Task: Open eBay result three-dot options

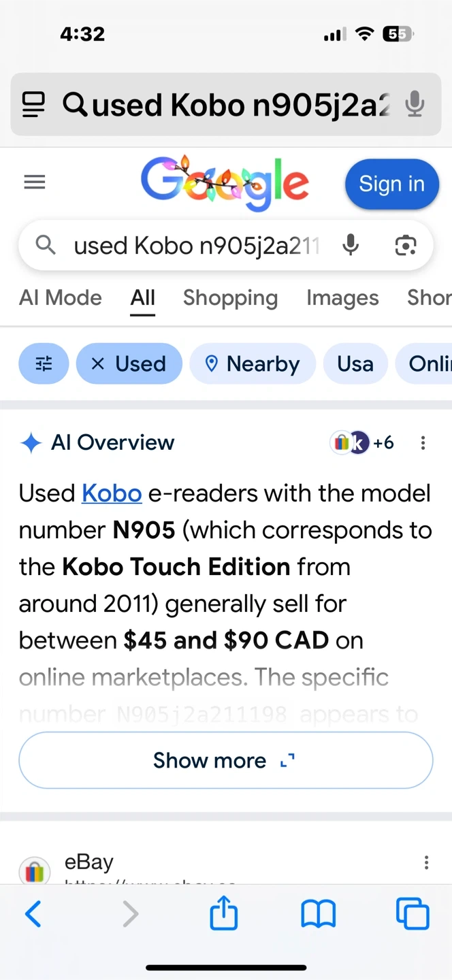Action: pyautogui.click(x=426, y=864)
